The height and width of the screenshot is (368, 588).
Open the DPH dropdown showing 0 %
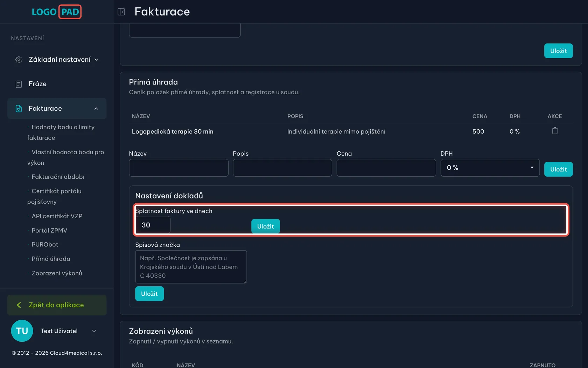(x=490, y=168)
